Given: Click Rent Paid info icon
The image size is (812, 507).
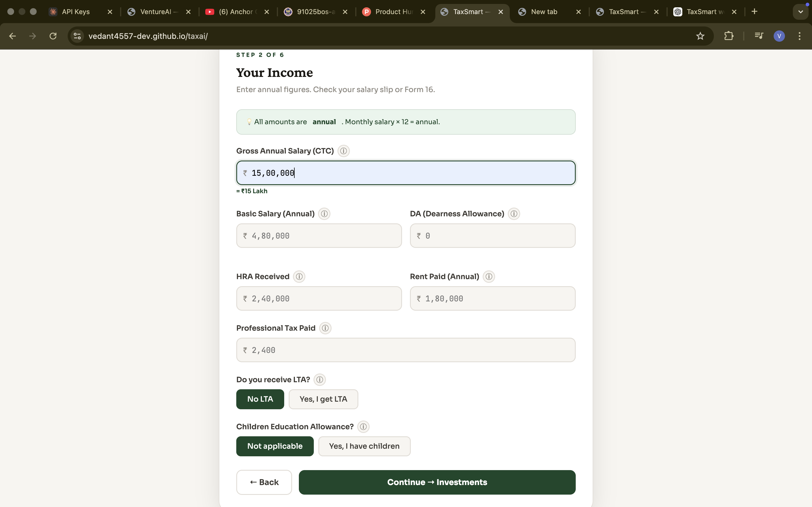Looking at the screenshot, I should 489,277.
